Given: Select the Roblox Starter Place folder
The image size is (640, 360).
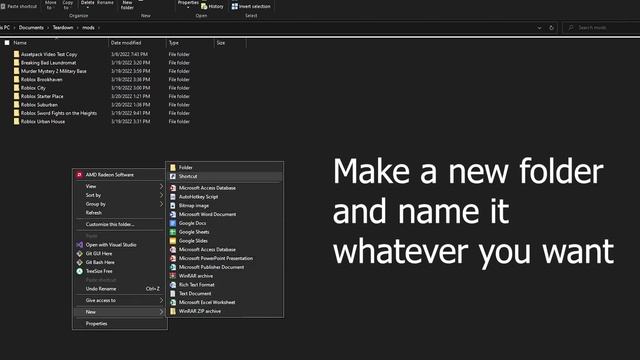Looking at the screenshot, I should tap(42, 96).
